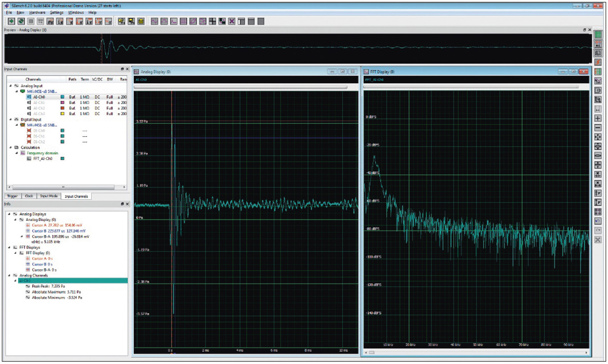Switch to the Input Mode tab
608x364 pixels.
49,196
